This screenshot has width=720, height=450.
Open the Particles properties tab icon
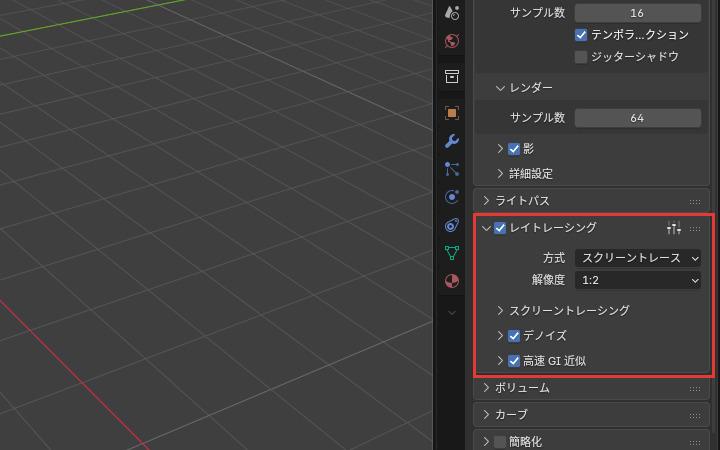452,169
